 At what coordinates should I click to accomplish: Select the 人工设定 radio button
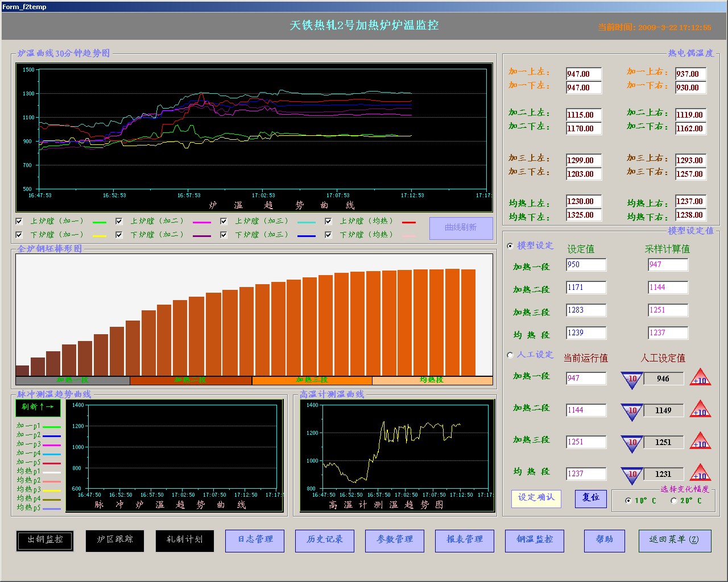[510, 355]
